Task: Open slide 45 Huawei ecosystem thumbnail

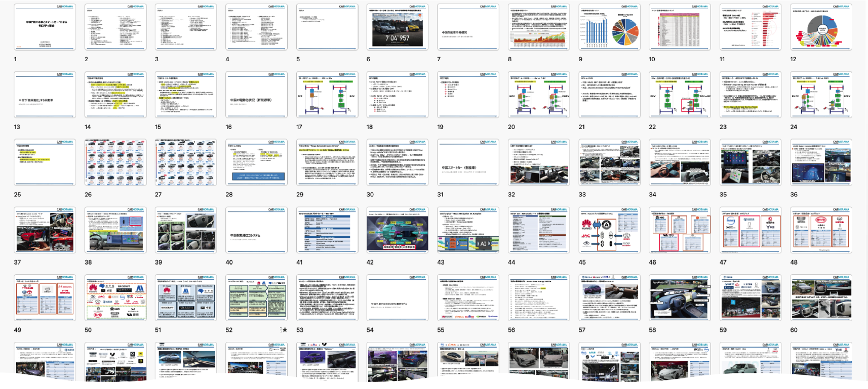Action: tap(609, 230)
